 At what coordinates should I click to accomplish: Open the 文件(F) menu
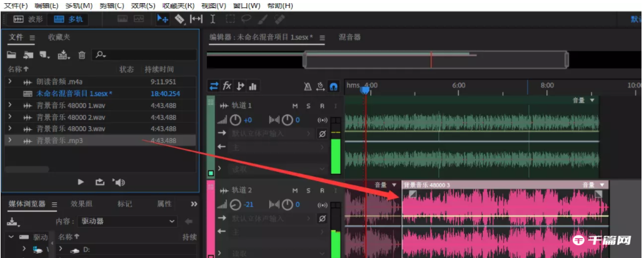(x=16, y=6)
